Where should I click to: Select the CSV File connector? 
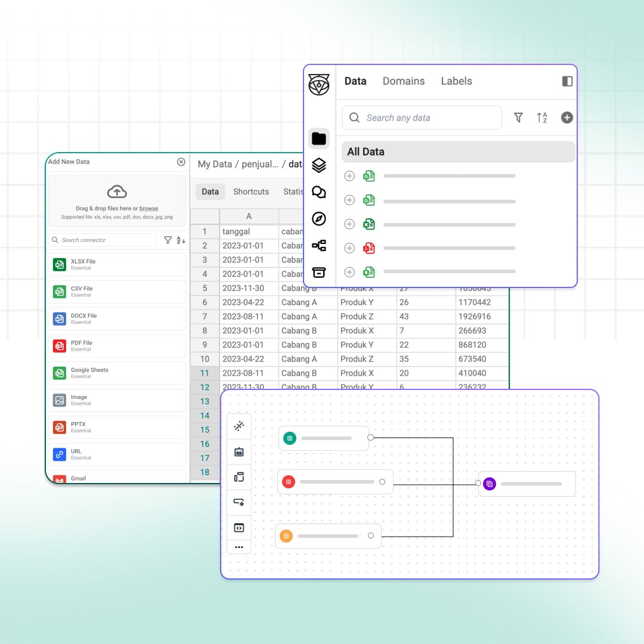tap(117, 292)
